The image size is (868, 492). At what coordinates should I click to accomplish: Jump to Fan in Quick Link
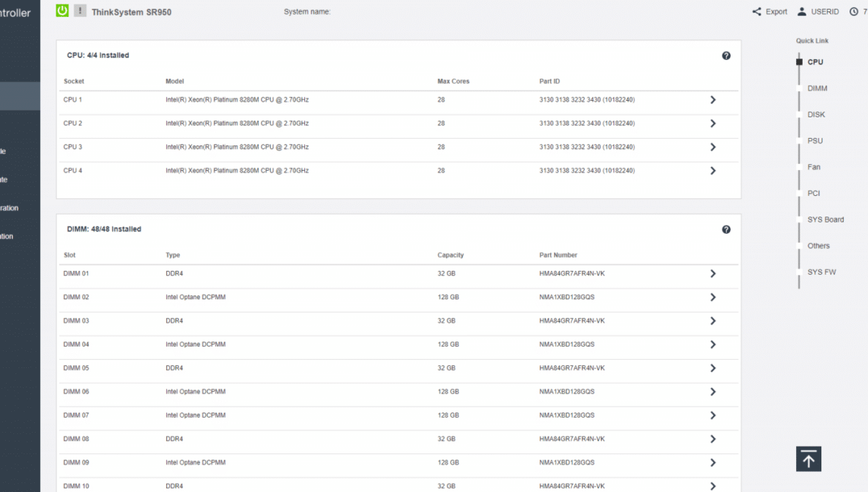(814, 167)
